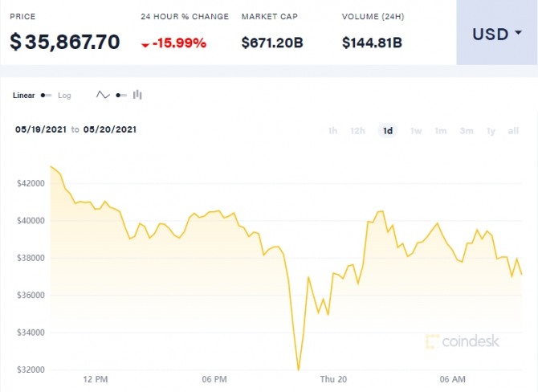538x392 pixels.
Task: Switch to the 1w time range
Action: tap(416, 131)
